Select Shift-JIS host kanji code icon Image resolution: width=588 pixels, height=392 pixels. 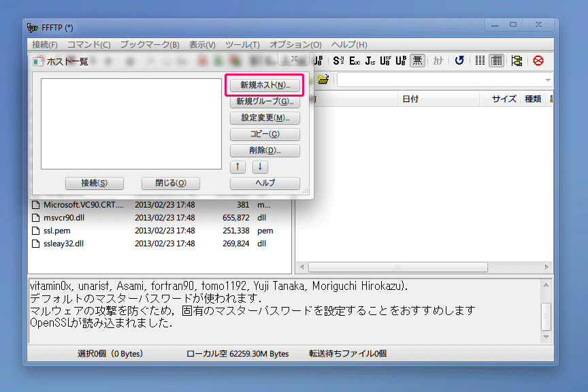pyautogui.click(x=338, y=61)
